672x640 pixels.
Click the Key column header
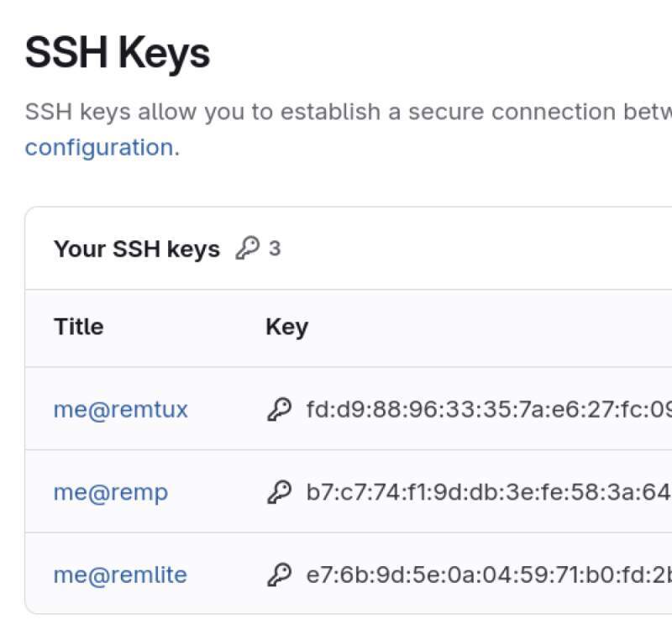click(x=286, y=326)
